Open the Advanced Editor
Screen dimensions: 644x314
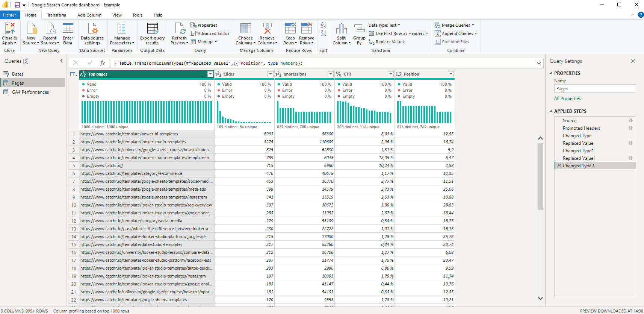coord(210,33)
